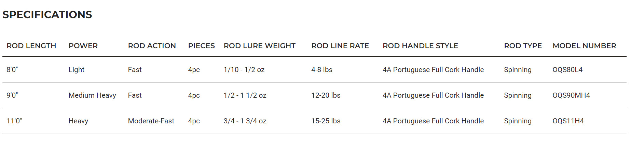Click the PIECES column header

(201, 46)
